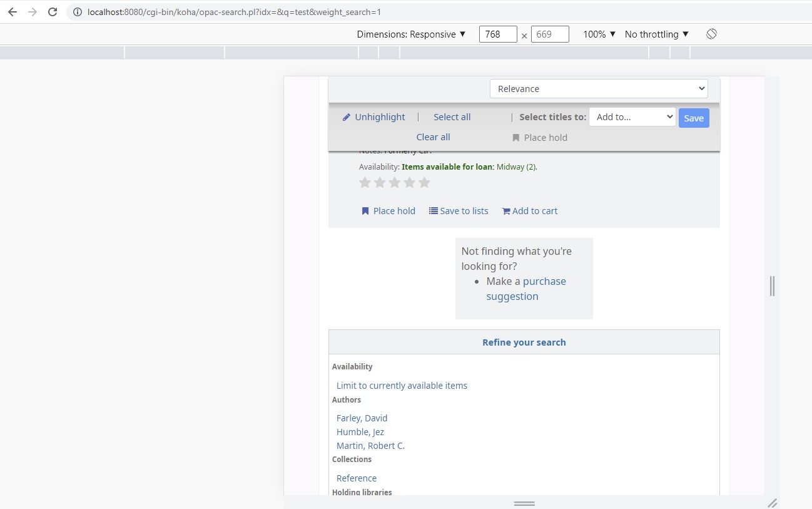Click the browser back arrow

tap(13, 12)
